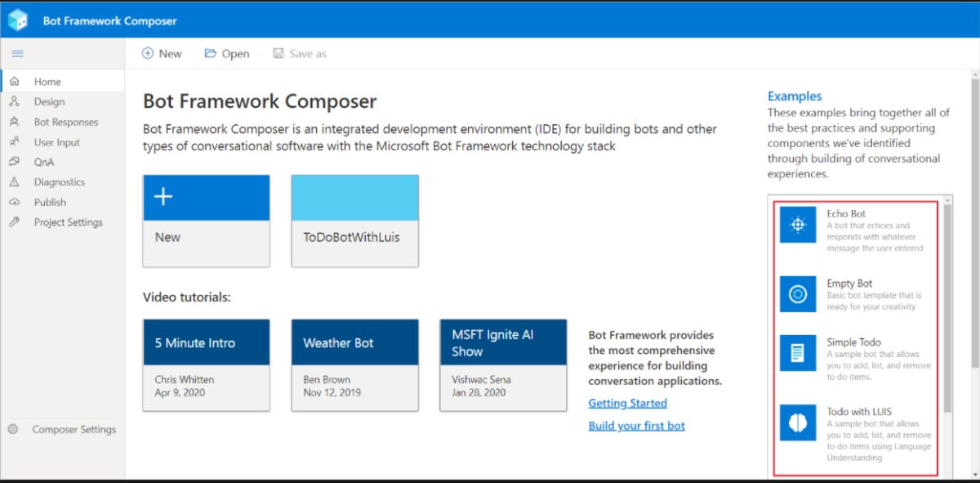Open the ToDoBotWithLuis recent bot tile
This screenshot has width=980, height=483.
354,221
